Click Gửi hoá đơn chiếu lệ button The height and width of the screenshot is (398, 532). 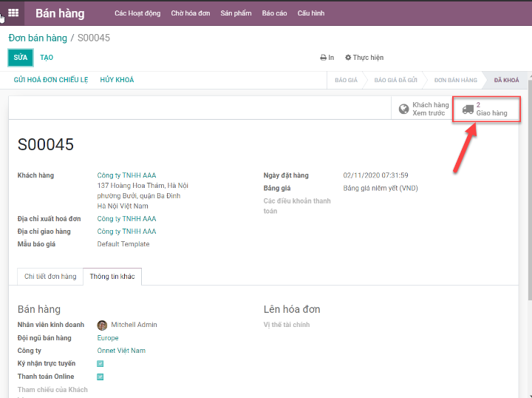tap(52, 80)
